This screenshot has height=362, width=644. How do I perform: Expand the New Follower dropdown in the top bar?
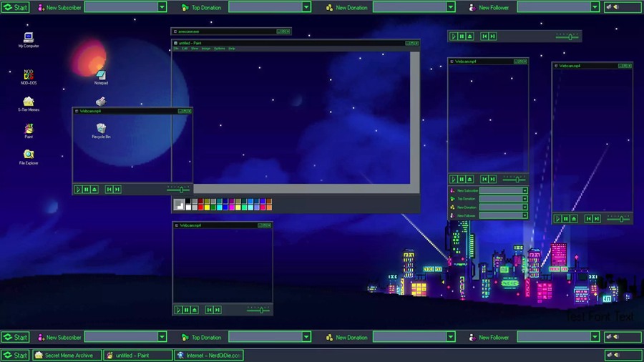(x=595, y=7)
